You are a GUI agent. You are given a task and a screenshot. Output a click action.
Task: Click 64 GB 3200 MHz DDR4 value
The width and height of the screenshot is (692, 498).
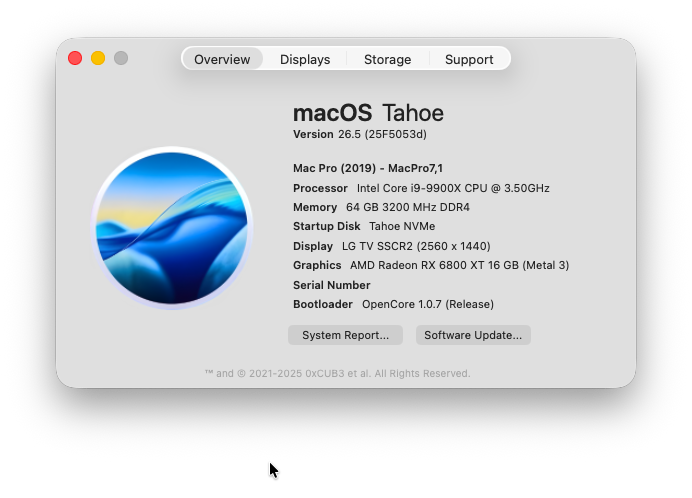point(408,207)
